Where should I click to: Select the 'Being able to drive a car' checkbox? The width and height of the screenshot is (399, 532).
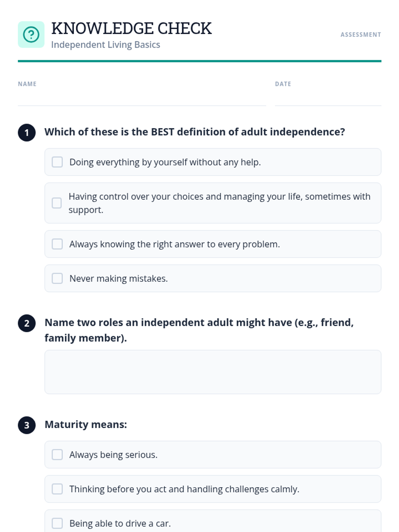pos(57,523)
